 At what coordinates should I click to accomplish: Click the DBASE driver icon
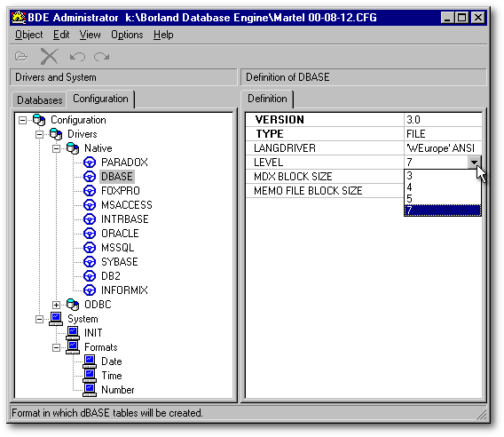click(90, 177)
